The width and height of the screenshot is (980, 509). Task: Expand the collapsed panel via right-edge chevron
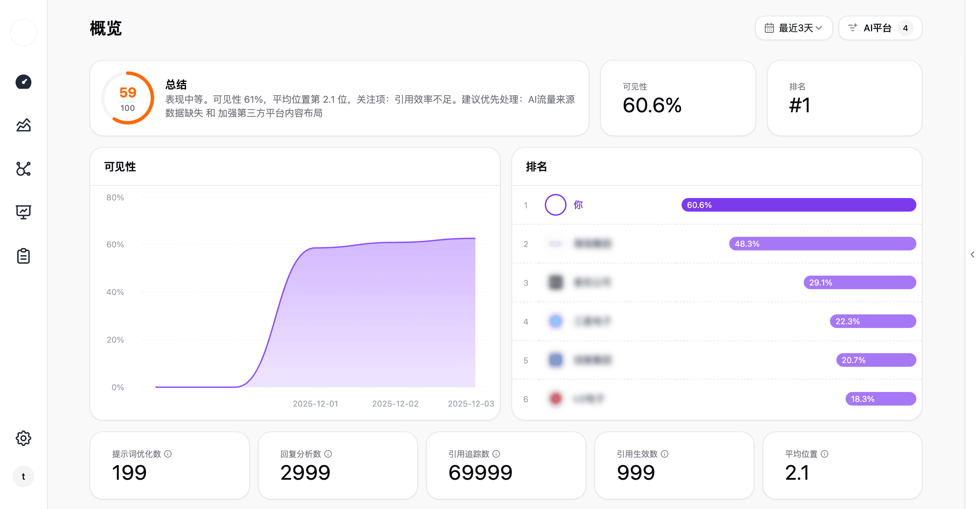973,255
